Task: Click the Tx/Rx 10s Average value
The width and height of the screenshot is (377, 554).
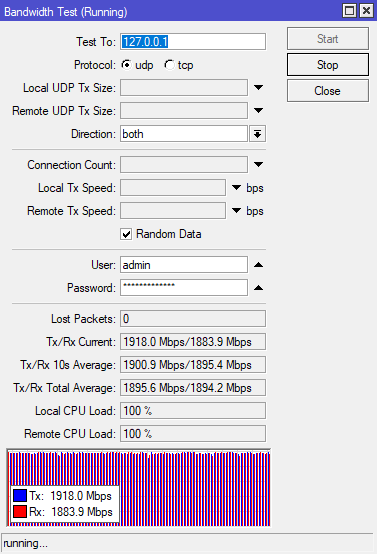Action: [193, 365]
